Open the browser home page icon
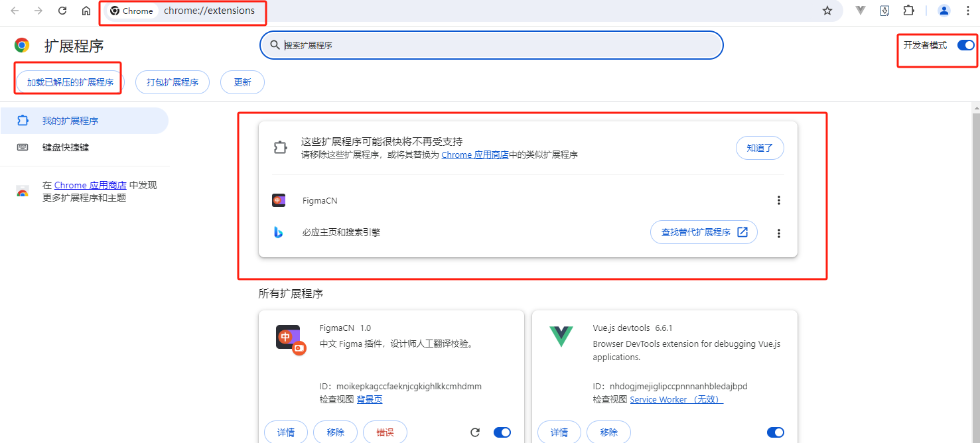 point(86,11)
